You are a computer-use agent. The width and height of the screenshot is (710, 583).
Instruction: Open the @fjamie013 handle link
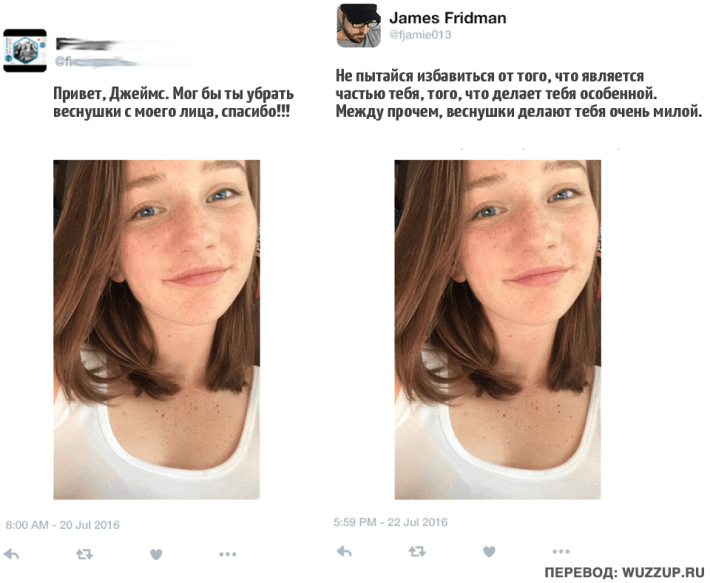coord(420,35)
